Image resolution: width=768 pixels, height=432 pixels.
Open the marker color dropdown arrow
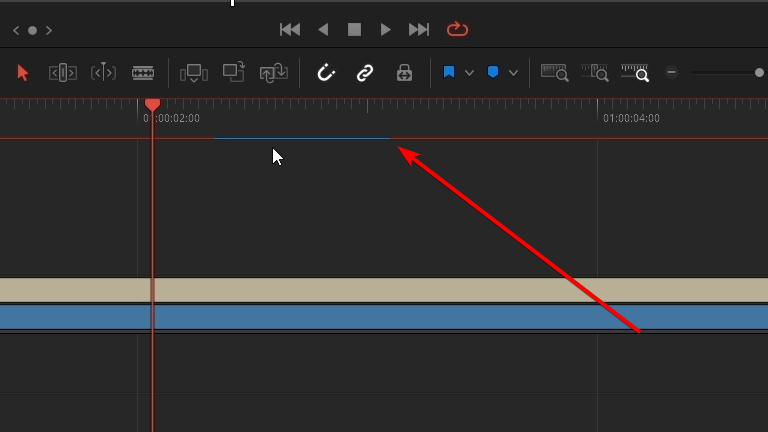(513, 73)
